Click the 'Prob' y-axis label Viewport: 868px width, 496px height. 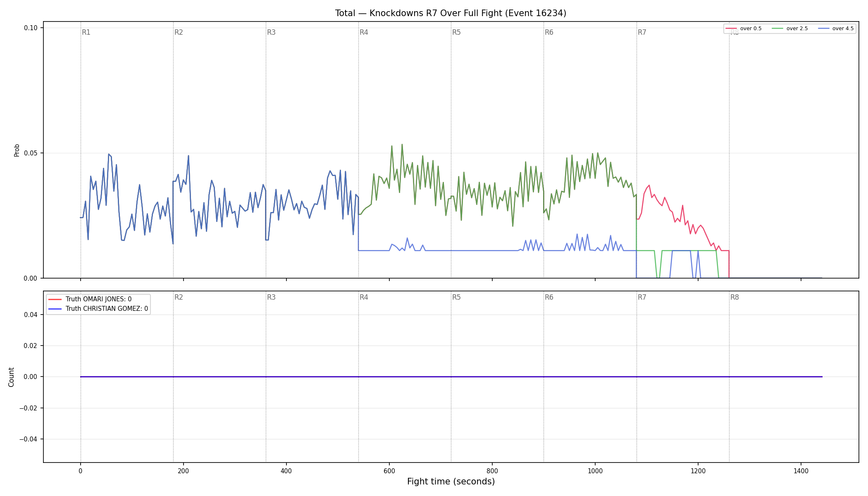tap(17, 150)
